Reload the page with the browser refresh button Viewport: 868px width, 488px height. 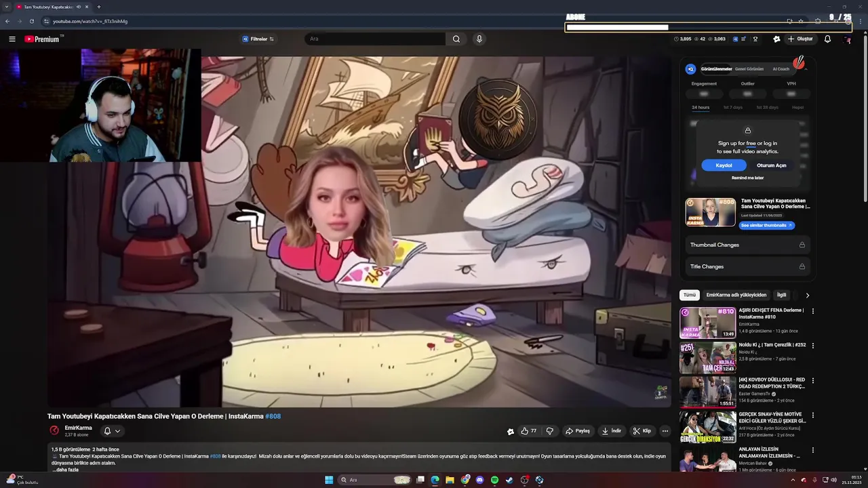tap(31, 21)
